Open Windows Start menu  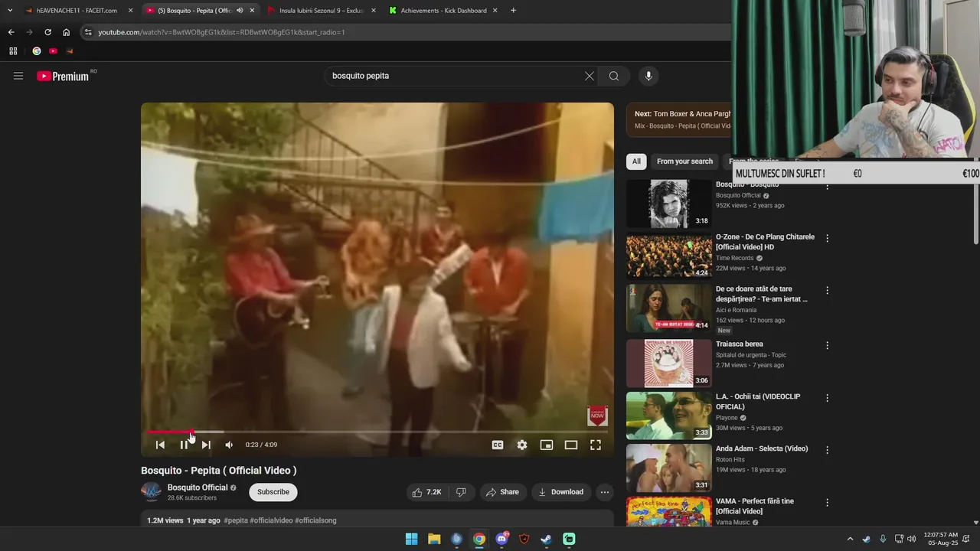pos(411,539)
